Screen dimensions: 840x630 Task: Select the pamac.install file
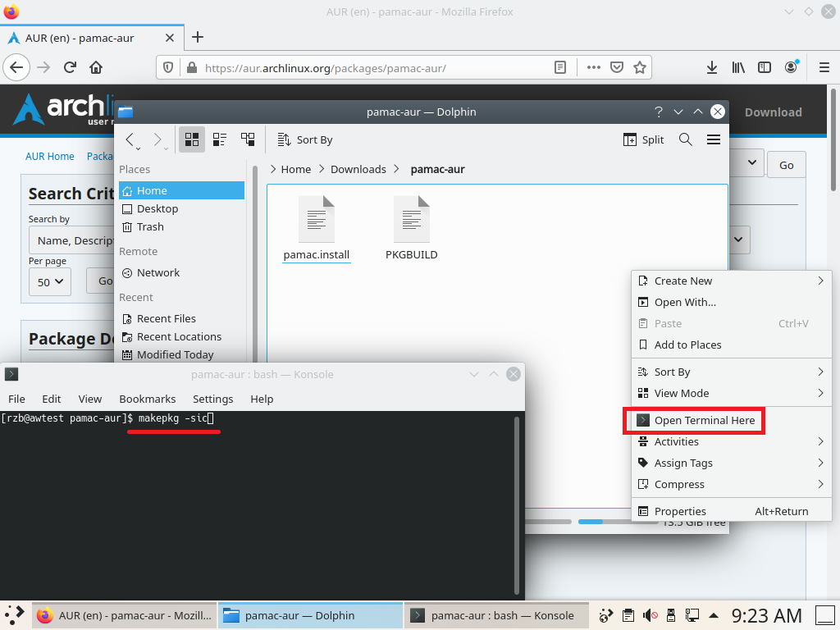pyautogui.click(x=316, y=228)
